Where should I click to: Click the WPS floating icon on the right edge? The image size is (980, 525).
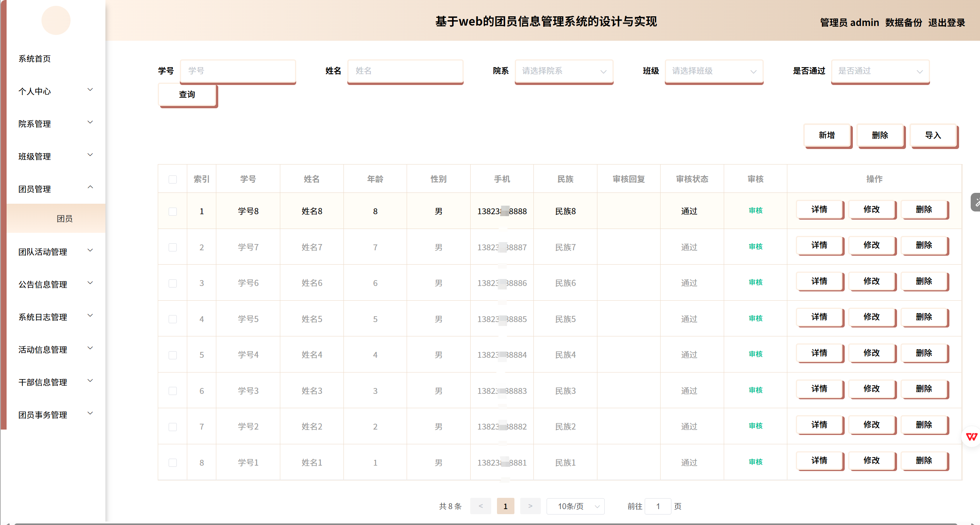[x=971, y=437]
